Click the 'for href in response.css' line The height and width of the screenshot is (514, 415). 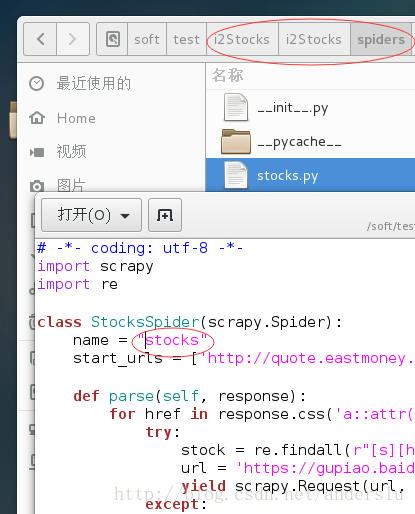[x=262, y=414]
